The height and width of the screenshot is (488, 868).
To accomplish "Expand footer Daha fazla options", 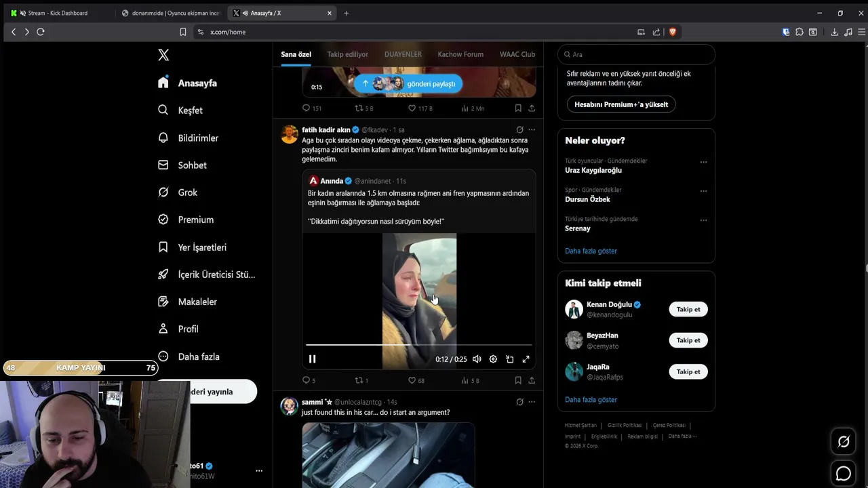I will click(682, 436).
